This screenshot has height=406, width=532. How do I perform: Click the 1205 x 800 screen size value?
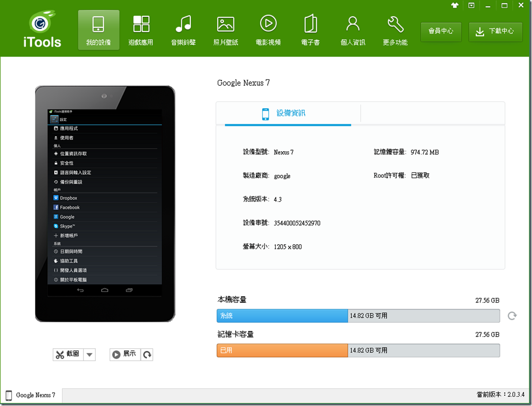288,247
